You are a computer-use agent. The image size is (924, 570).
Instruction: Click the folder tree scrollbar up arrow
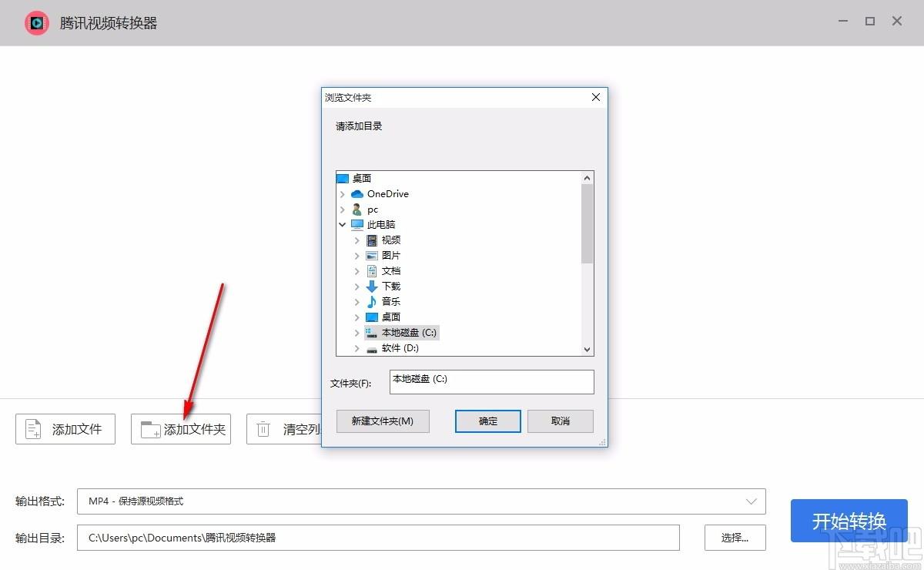[588, 178]
